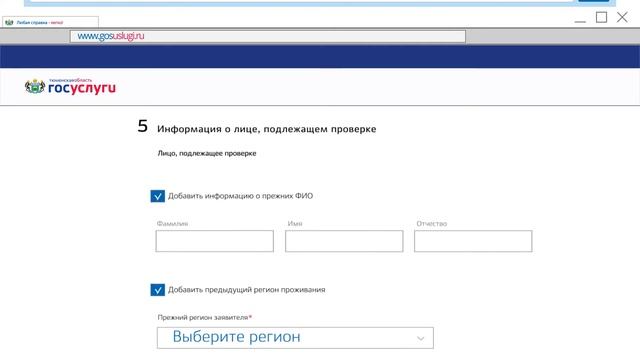Open the Выберите регион dropdown
This screenshot has height=360, width=640.
tap(295, 338)
